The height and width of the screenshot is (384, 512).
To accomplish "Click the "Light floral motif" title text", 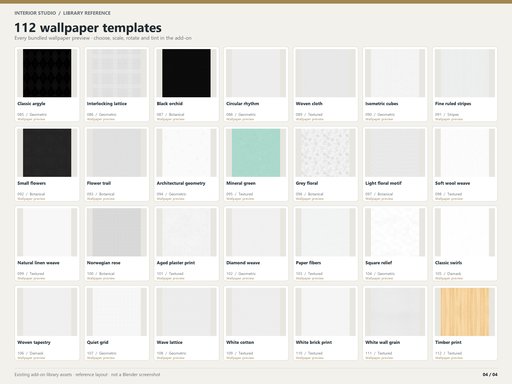I will coord(383,183).
